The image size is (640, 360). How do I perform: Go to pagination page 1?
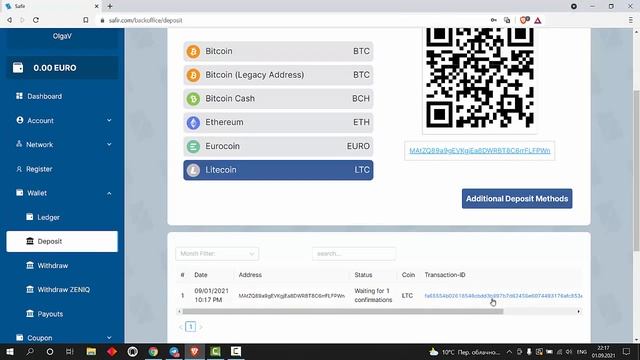[x=191, y=327]
